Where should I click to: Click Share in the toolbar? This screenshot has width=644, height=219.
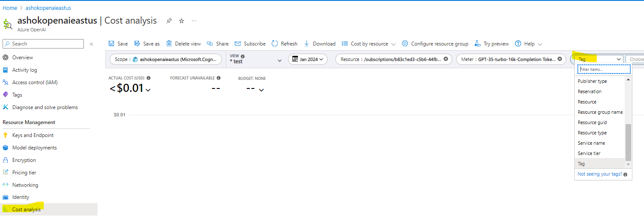pyautogui.click(x=218, y=44)
